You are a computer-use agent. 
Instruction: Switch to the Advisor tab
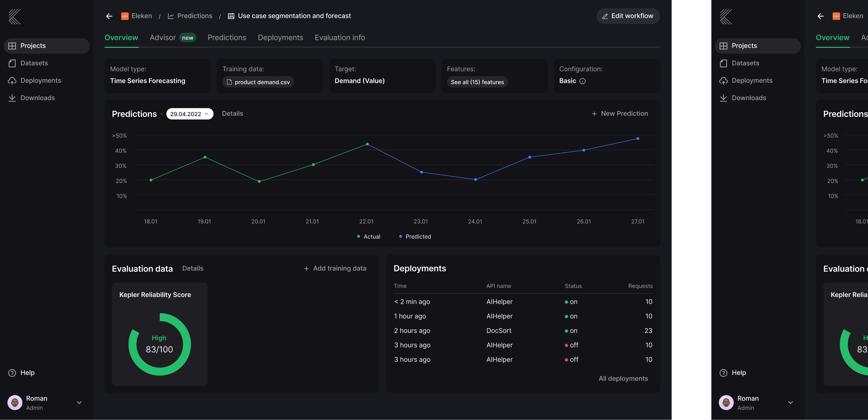coord(163,38)
